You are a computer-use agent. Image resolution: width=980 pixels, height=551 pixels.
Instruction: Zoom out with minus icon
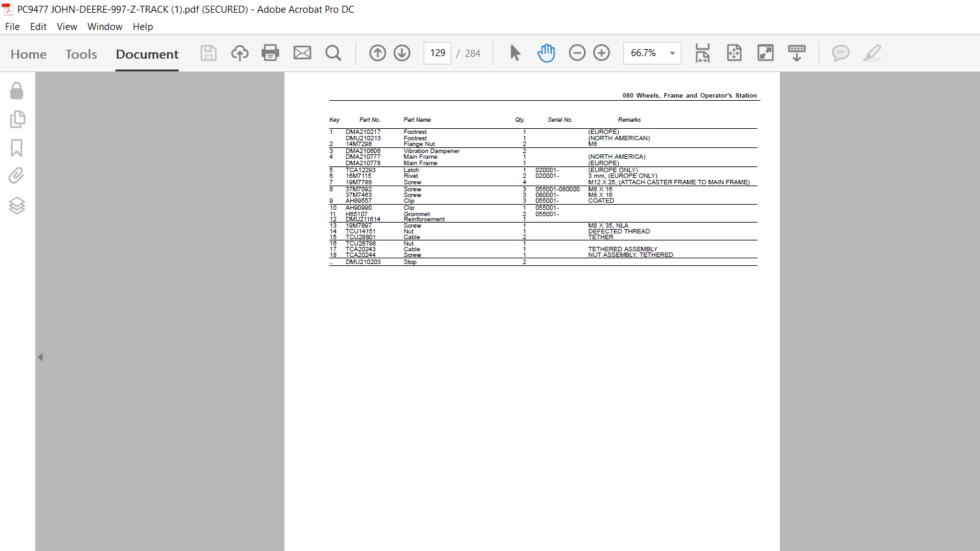tap(577, 53)
